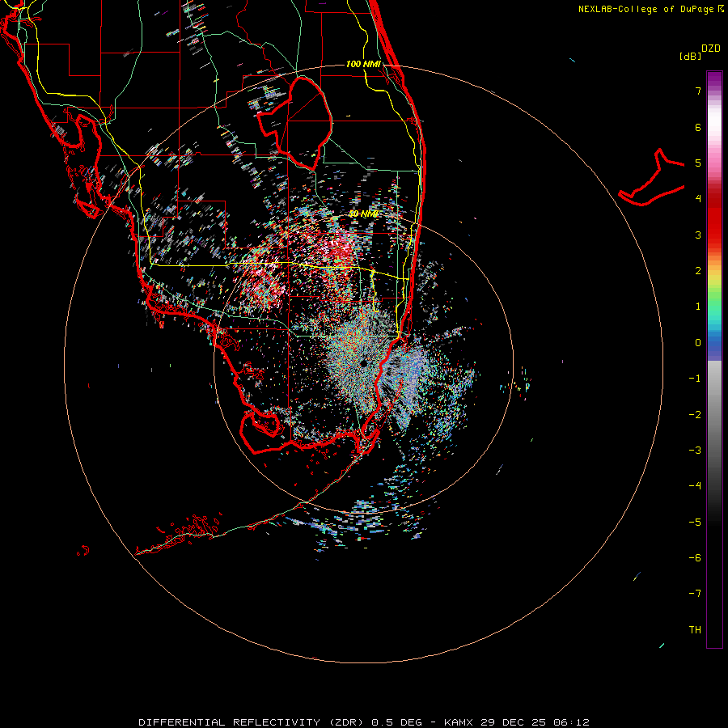Image resolution: width=728 pixels, height=728 pixels.
Task: Click the -1 value on color scale
Action: [x=695, y=379]
